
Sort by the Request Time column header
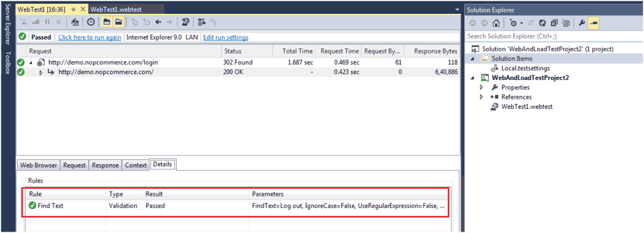coord(338,52)
